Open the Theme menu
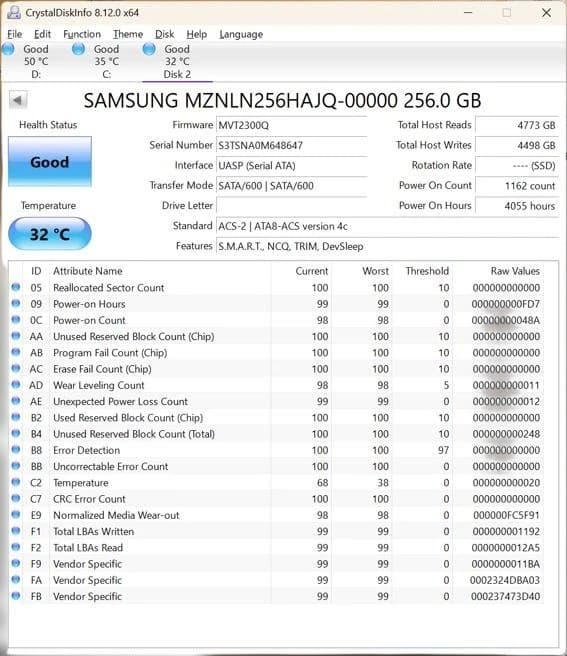 click(x=128, y=34)
